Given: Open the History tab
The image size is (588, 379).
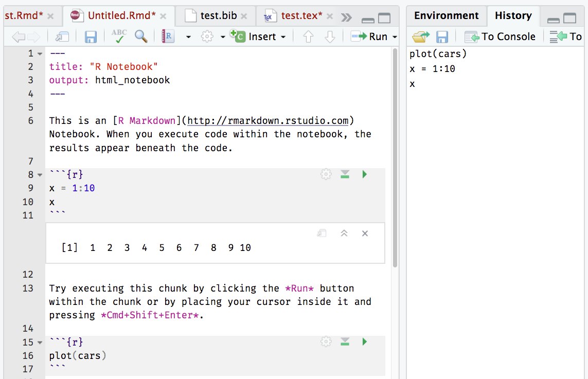Looking at the screenshot, I should coord(513,15).
